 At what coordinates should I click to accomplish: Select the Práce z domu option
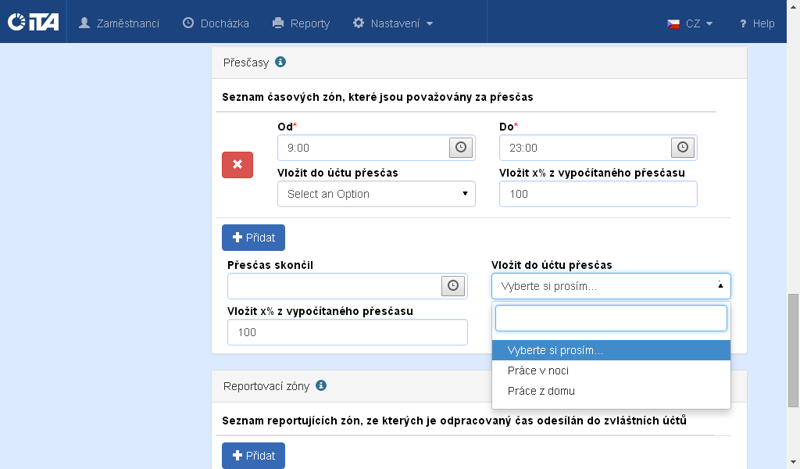pos(541,391)
